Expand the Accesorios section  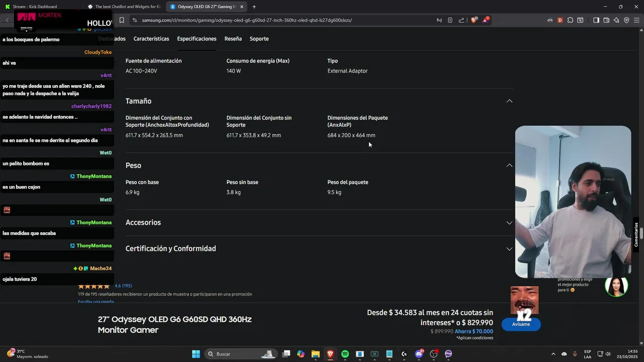pyautogui.click(x=509, y=223)
